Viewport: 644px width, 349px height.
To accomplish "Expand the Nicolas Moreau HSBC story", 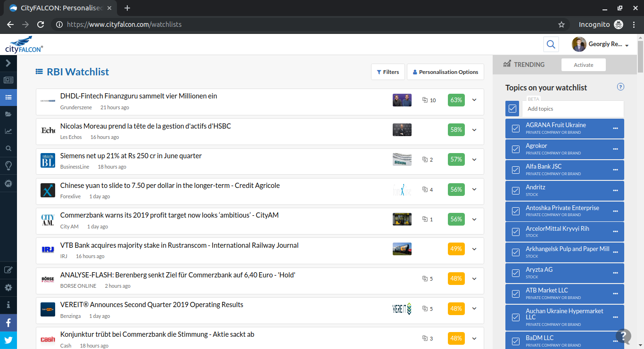I will coord(474,130).
